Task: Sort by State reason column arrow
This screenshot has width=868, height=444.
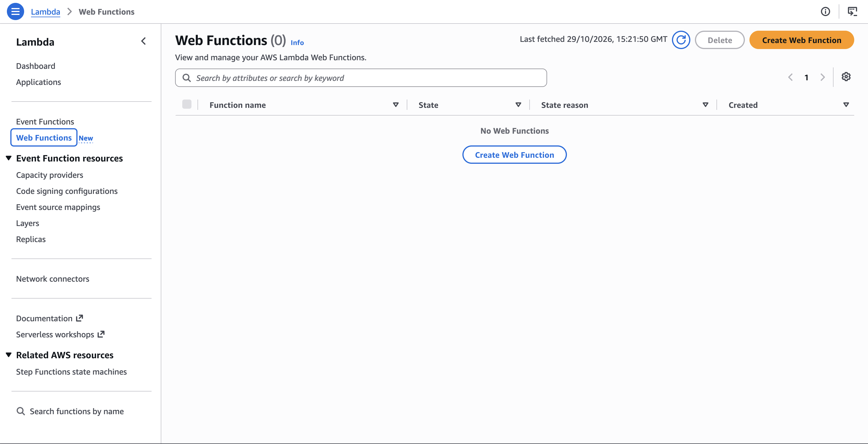Action: coord(705,105)
